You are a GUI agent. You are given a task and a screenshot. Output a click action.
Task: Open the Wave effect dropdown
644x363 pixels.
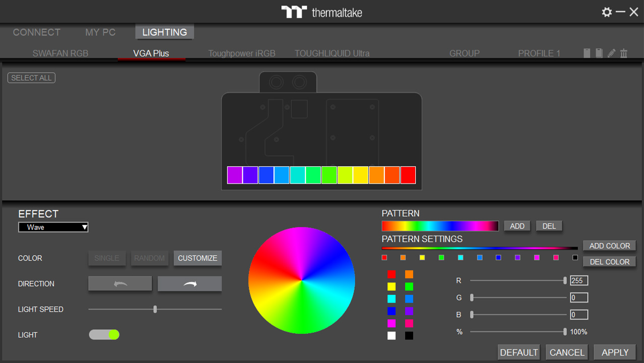click(53, 227)
